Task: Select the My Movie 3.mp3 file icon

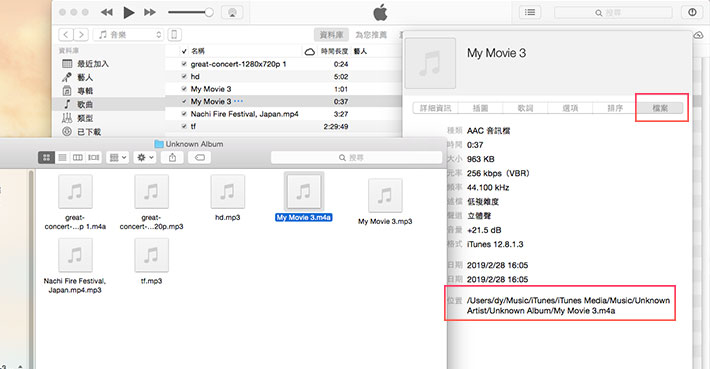Action: pos(385,196)
